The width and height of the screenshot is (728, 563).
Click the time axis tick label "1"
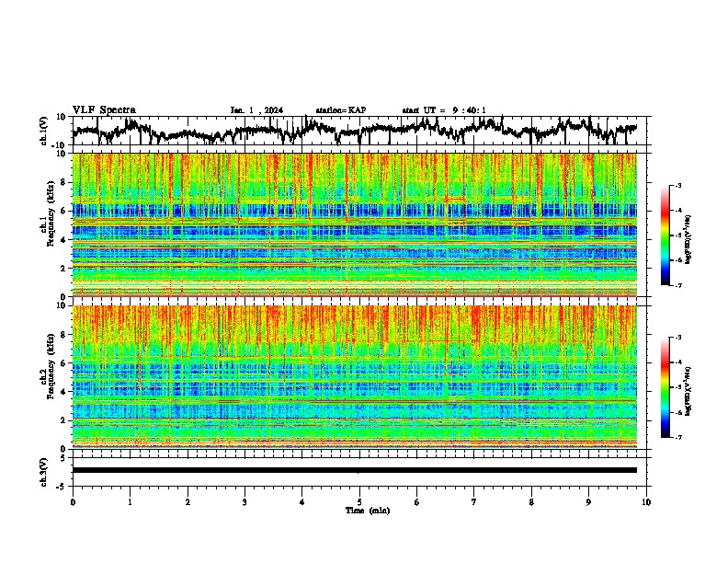[x=130, y=502]
